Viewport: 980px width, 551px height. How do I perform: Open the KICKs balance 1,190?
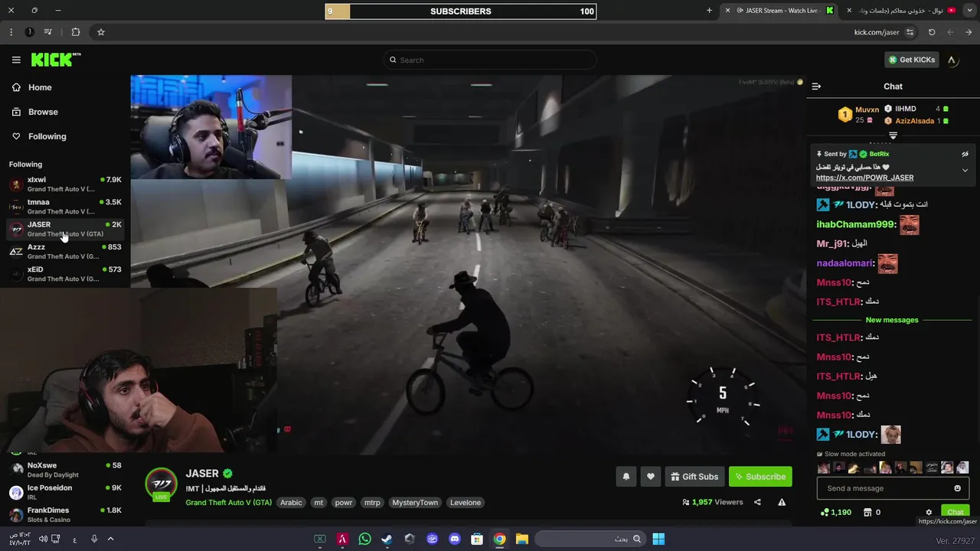tap(836, 512)
